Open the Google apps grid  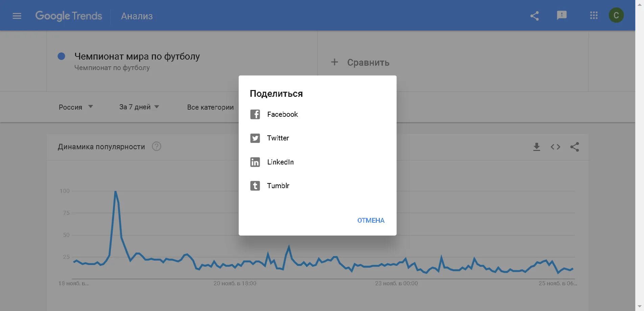coord(594,16)
